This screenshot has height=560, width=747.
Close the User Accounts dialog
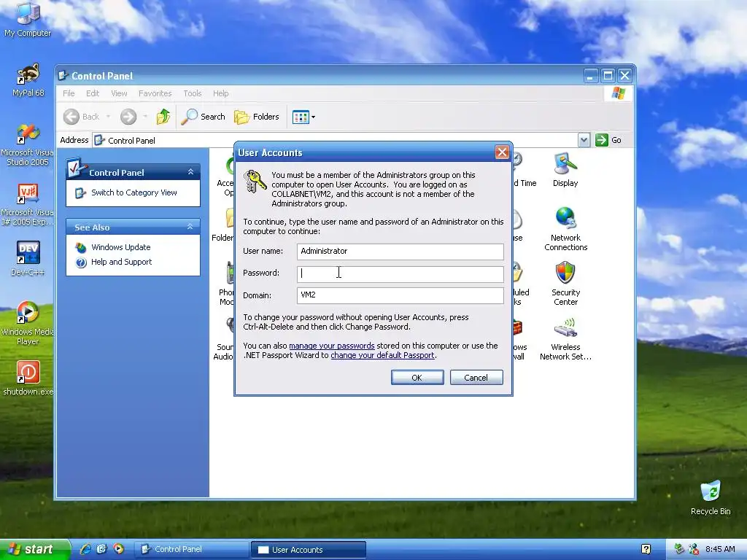point(502,152)
